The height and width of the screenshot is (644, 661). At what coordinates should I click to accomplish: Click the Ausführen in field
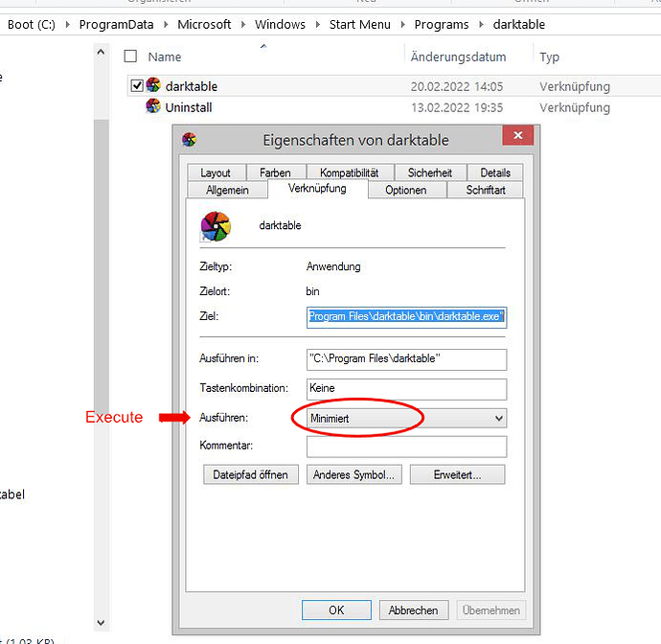point(407,359)
